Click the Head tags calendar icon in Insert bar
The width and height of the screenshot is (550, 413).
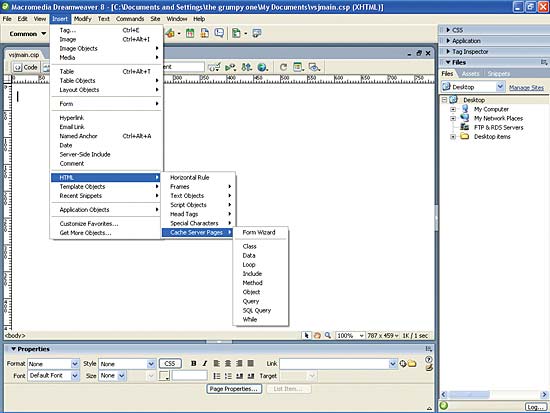(190, 33)
